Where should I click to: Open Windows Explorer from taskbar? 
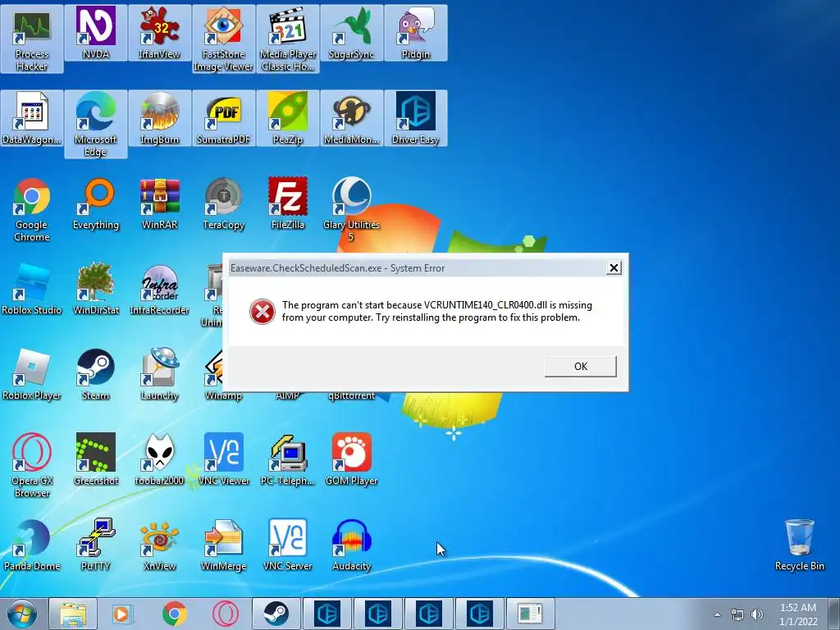click(x=73, y=614)
